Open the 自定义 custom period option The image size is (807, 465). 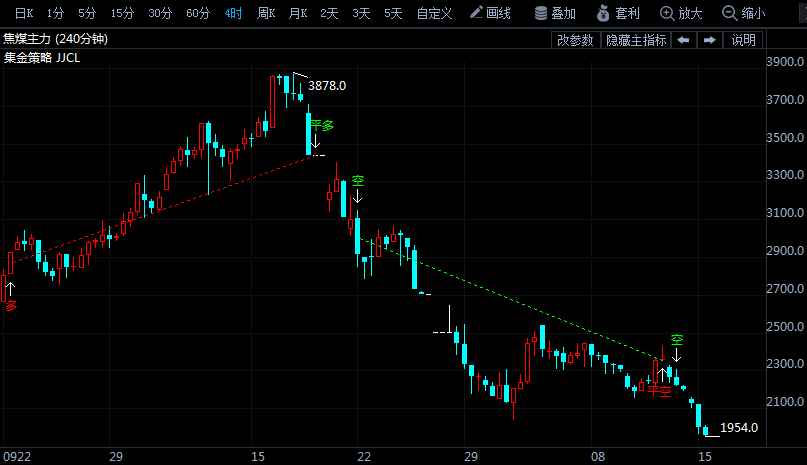(434, 13)
